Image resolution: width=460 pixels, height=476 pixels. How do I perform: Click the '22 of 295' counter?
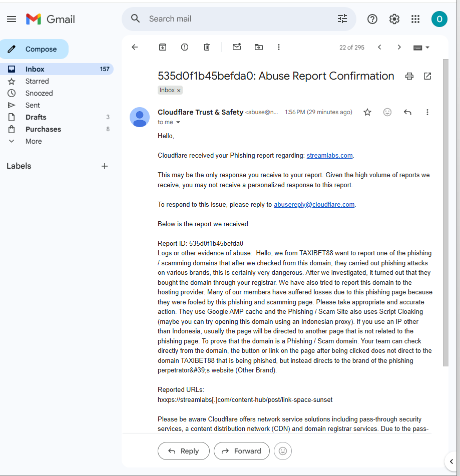click(x=351, y=48)
